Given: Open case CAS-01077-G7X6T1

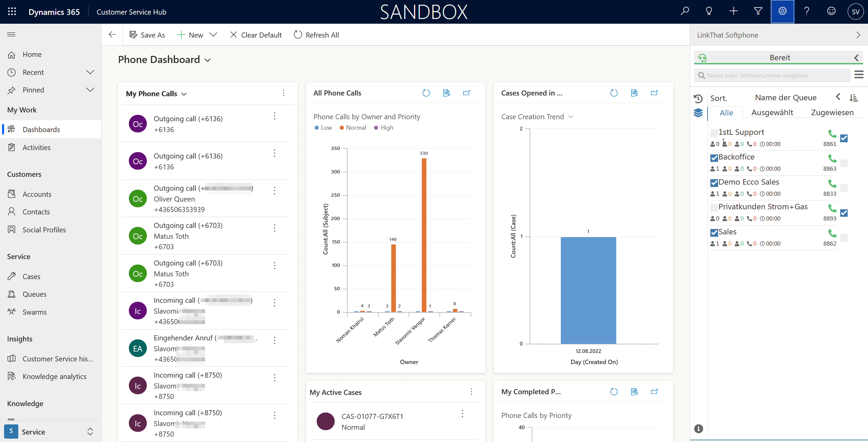Looking at the screenshot, I should 372,416.
